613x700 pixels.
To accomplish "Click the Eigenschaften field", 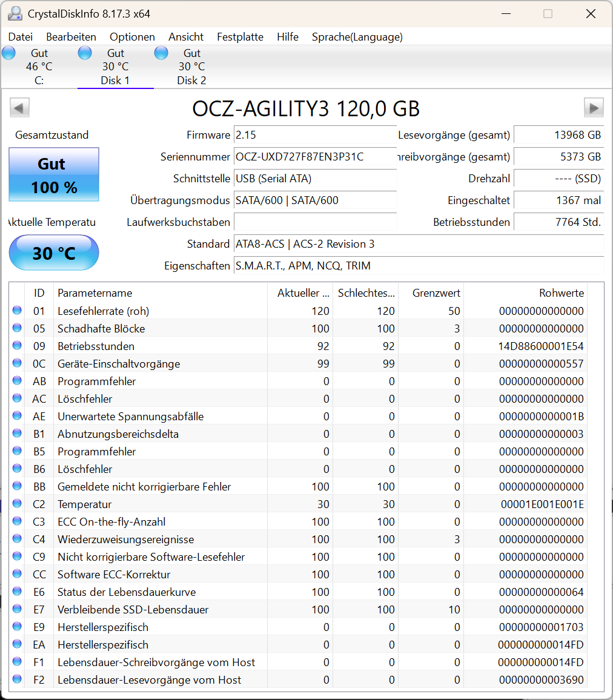I will (419, 266).
